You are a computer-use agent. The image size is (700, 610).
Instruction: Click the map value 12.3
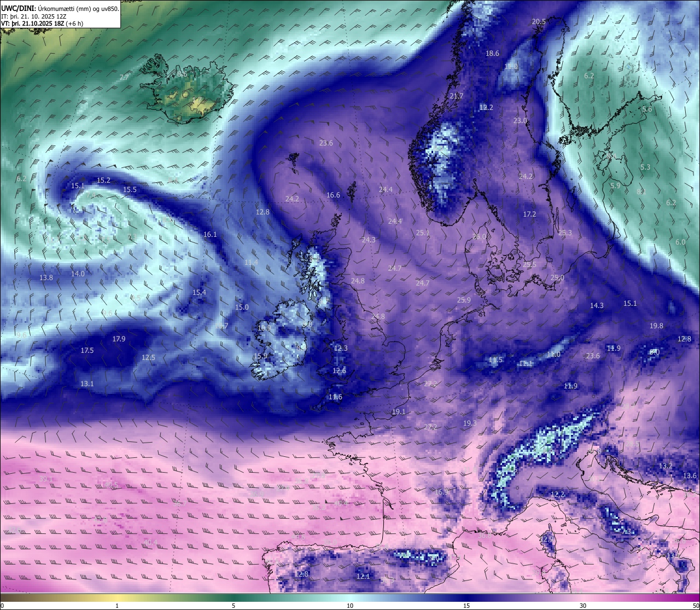[340, 348]
